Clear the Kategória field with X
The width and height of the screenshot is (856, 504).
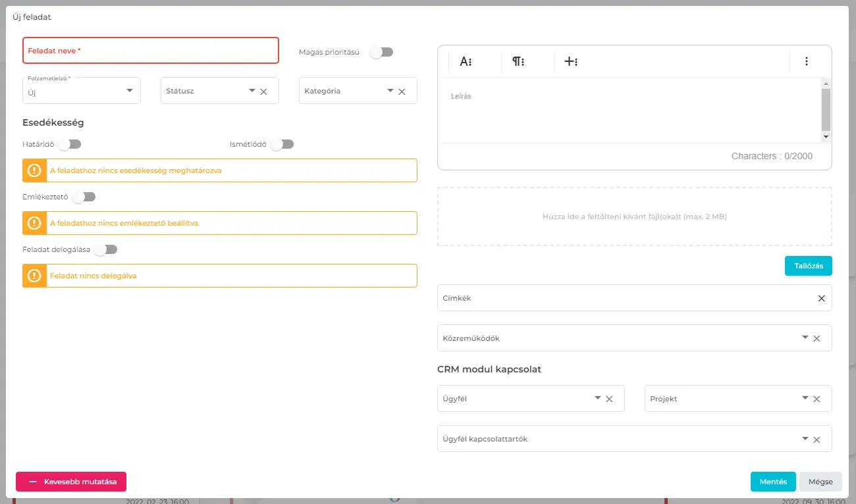402,91
